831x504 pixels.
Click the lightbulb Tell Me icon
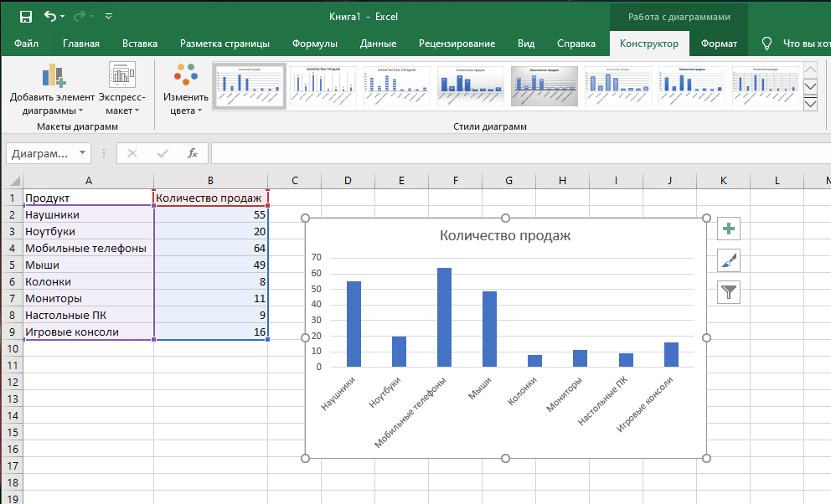point(766,44)
